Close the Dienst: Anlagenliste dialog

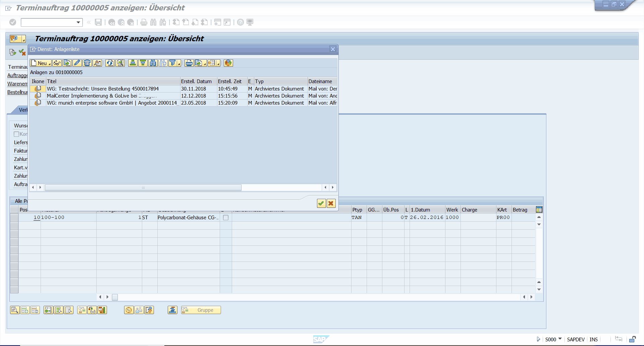pos(333,49)
